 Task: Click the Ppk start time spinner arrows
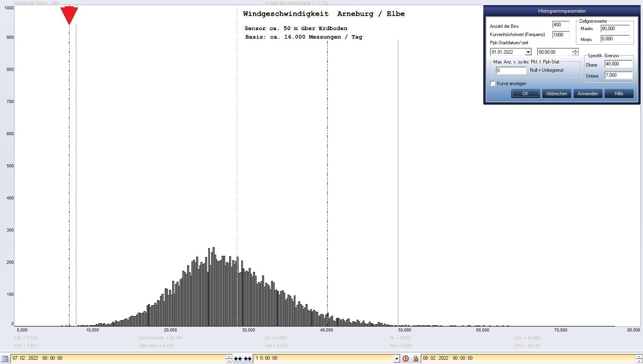pos(575,52)
